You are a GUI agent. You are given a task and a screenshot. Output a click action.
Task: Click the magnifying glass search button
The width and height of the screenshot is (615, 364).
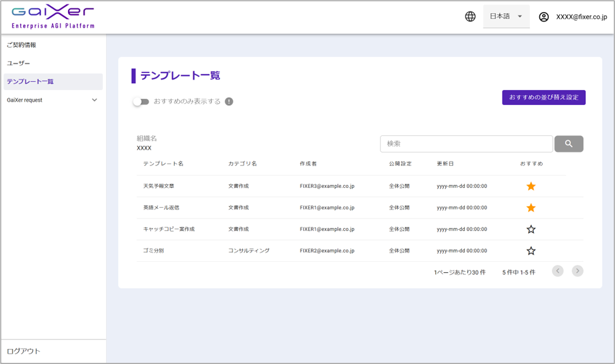coord(569,144)
